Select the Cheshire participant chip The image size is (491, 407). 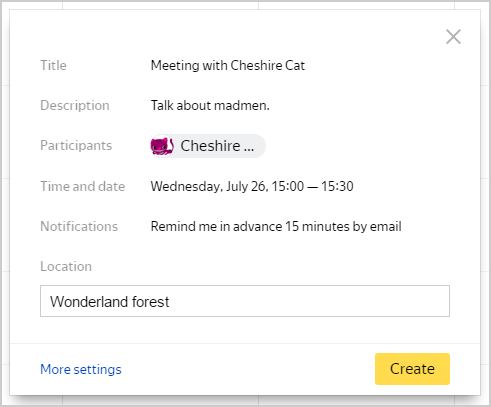(208, 146)
